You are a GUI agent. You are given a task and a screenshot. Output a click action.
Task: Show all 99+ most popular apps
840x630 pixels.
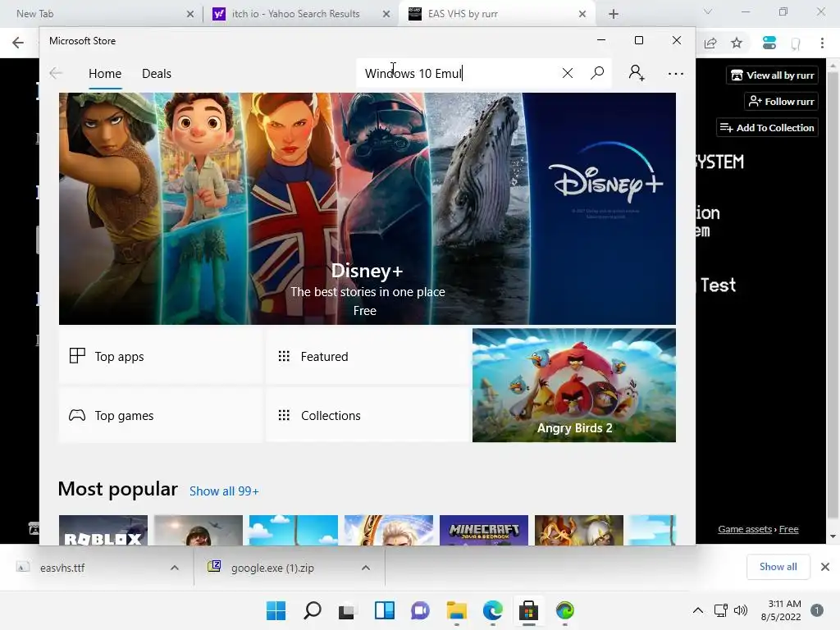(224, 491)
